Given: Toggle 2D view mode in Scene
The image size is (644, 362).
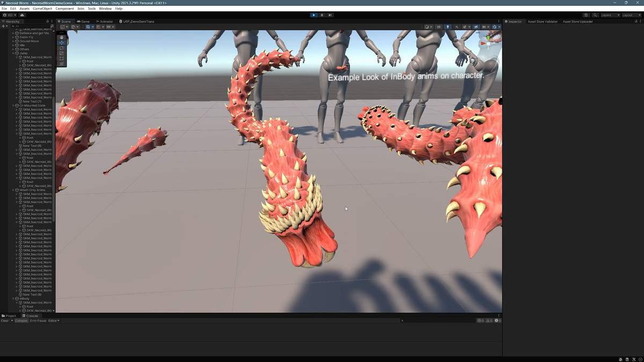Looking at the screenshot, I should [438, 27].
